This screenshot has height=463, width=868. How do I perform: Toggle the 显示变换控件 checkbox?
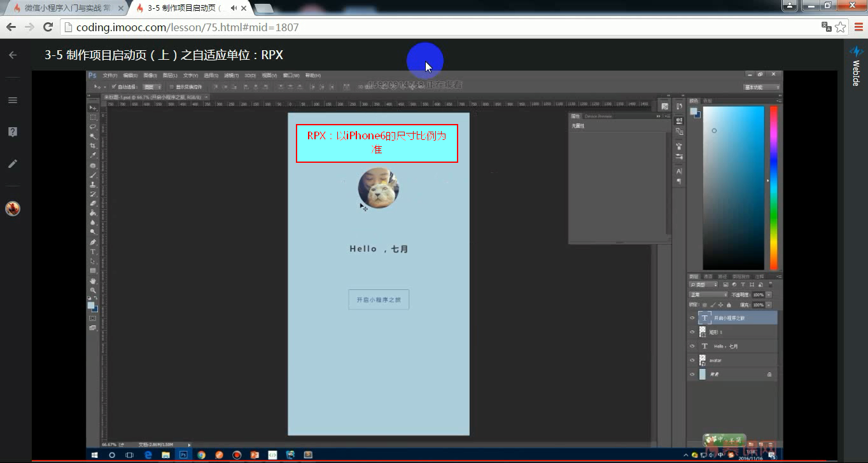(171, 86)
